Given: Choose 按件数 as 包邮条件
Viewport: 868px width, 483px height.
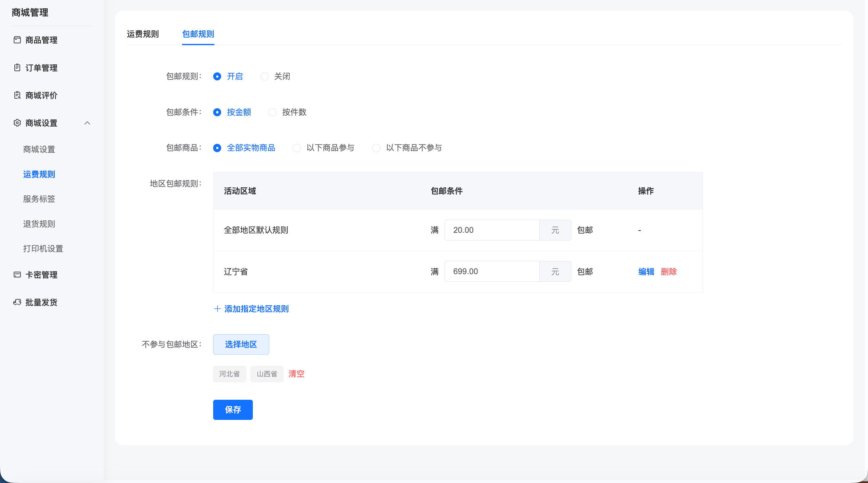Looking at the screenshot, I should (x=273, y=112).
